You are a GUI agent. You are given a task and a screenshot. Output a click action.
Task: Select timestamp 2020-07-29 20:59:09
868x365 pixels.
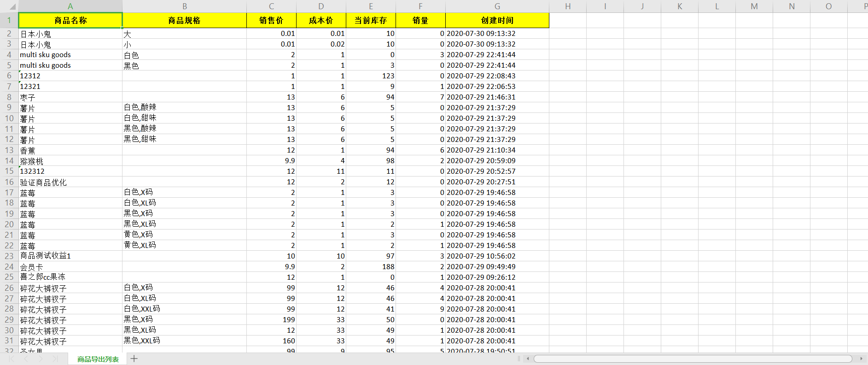[x=497, y=160]
